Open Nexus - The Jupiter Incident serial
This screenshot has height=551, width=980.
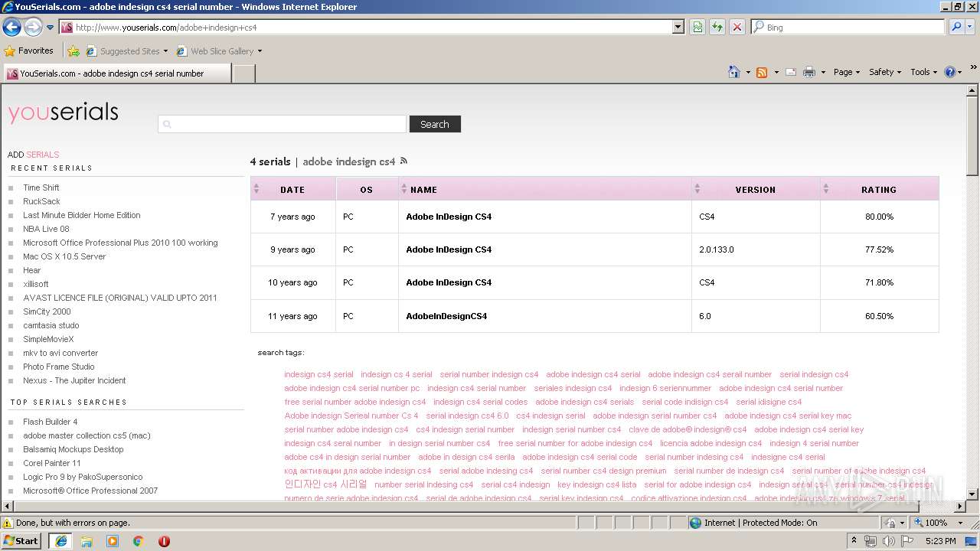click(74, 380)
